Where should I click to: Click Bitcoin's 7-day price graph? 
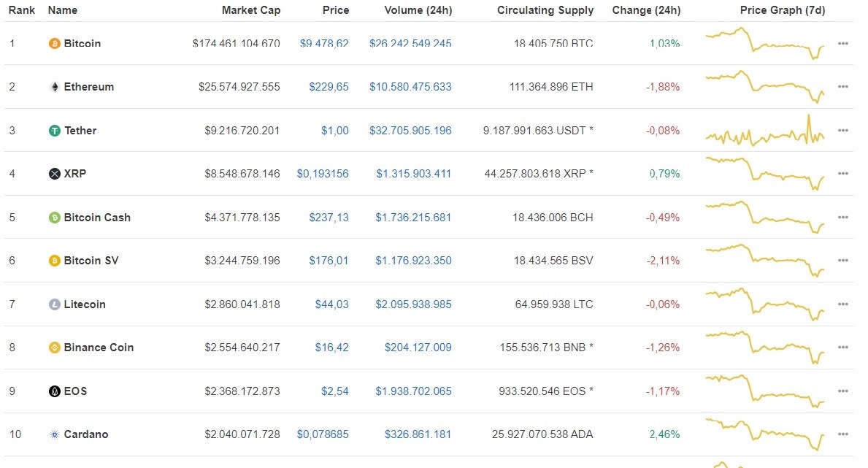[x=764, y=43]
